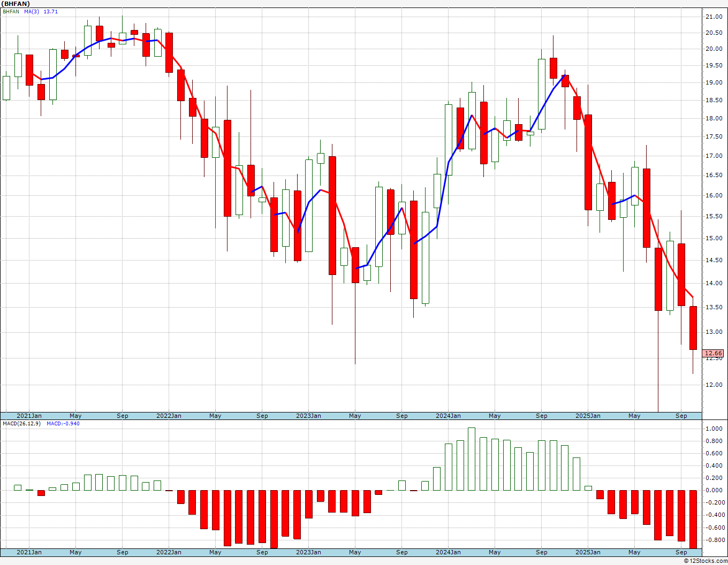Click the 17.00 price axis label

click(714, 156)
